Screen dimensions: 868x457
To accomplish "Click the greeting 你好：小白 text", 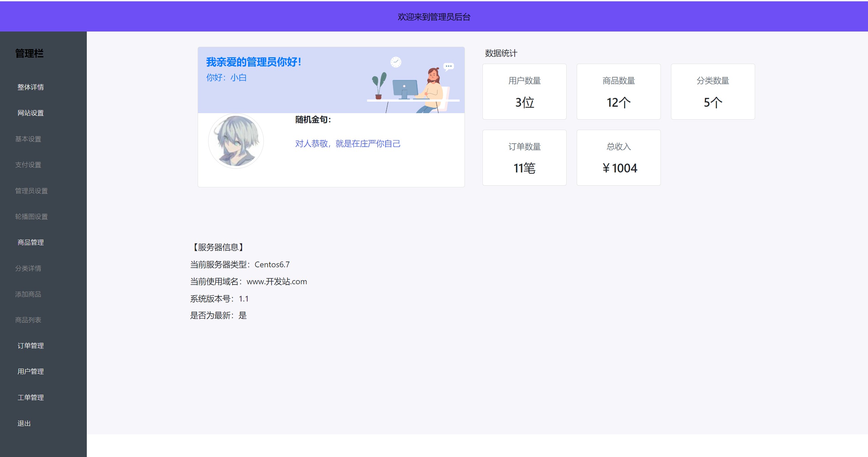I will [226, 78].
